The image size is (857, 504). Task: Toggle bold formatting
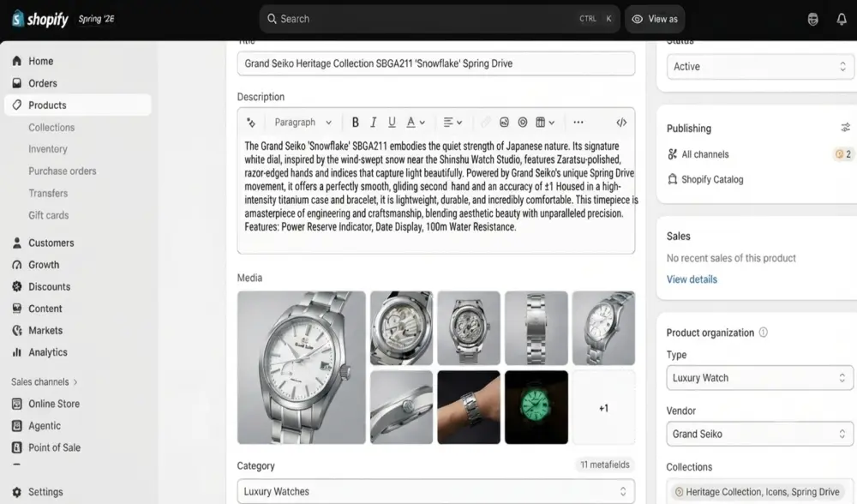pyautogui.click(x=356, y=123)
